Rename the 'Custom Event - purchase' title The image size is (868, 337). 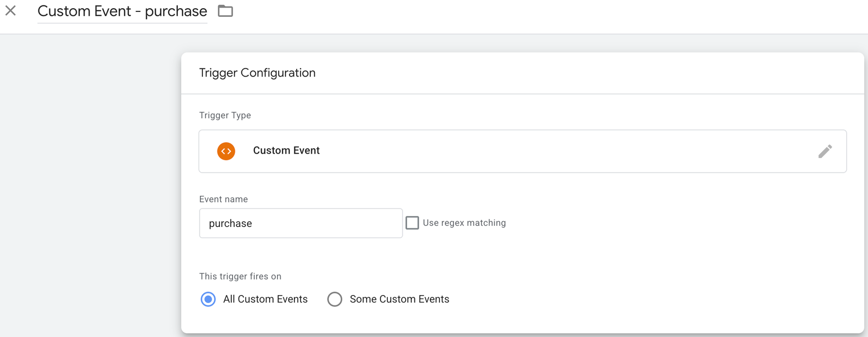pyautogui.click(x=122, y=11)
